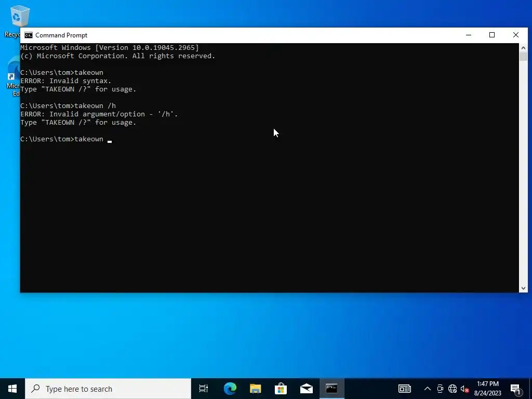Click the muted volume tray icon

464,389
